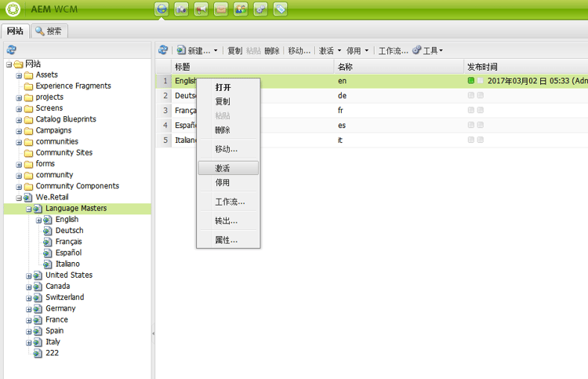
Task: Choose 工作流... from the context menu
Action: [x=228, y=202]
